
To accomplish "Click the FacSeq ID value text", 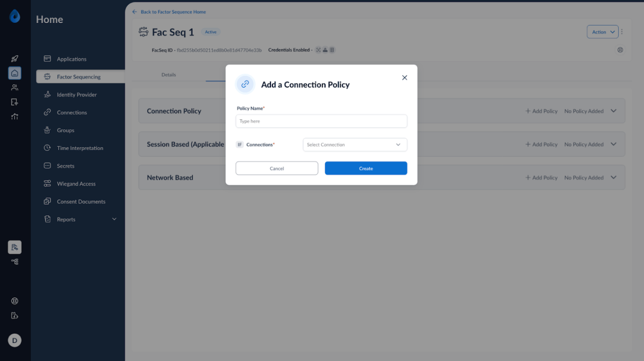I will coord(219,50).
